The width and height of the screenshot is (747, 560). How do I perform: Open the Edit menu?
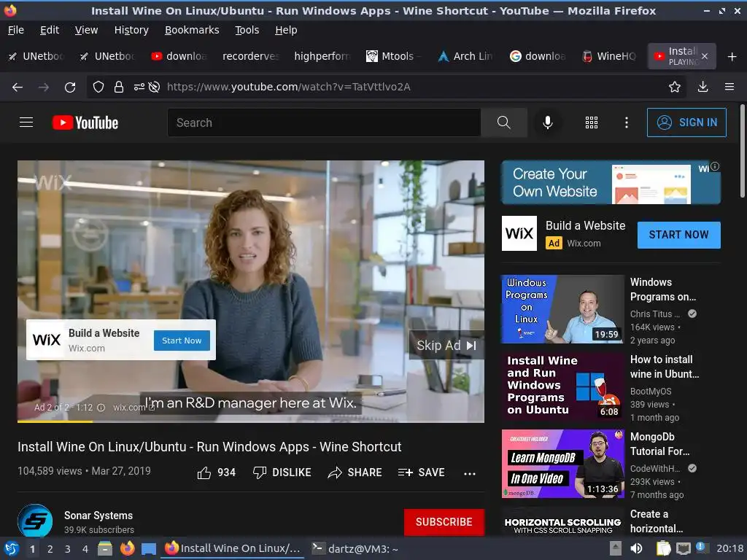click(x=50, y=30)
